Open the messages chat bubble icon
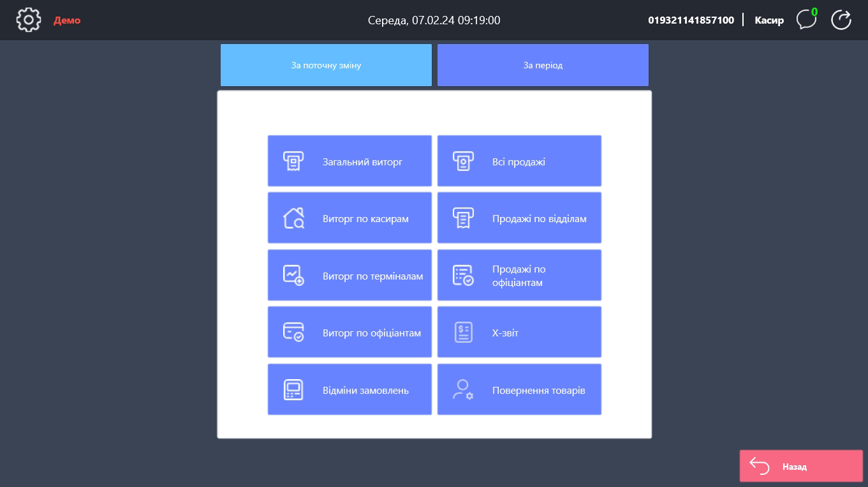 tap(806, 20)
